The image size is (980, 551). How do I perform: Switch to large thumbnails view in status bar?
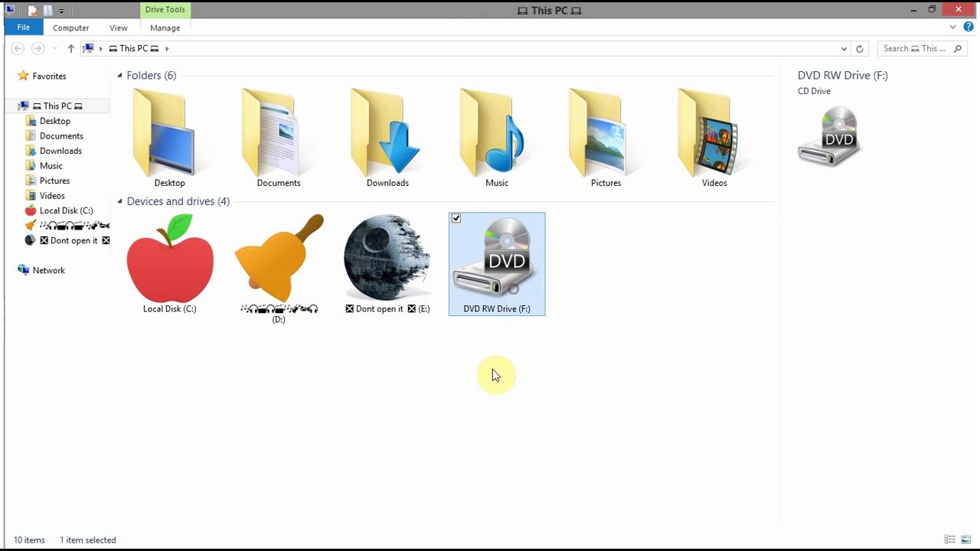966,540
